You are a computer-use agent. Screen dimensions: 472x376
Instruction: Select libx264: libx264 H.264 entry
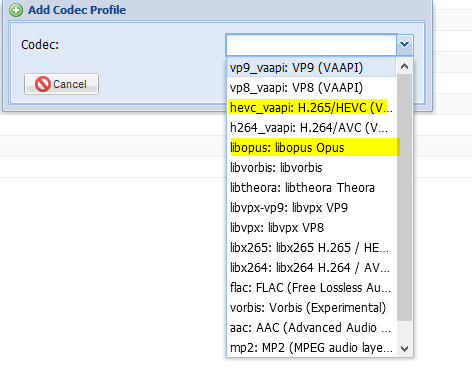(312, 268)
